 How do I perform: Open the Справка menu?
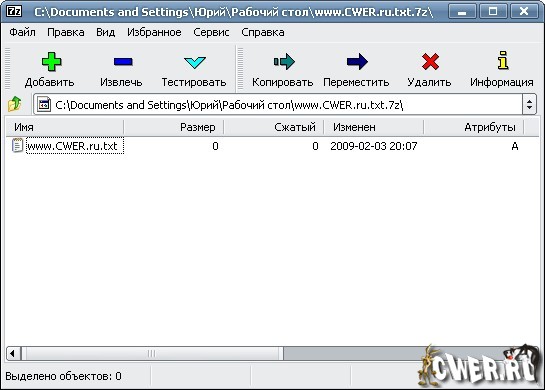point(263,32)
